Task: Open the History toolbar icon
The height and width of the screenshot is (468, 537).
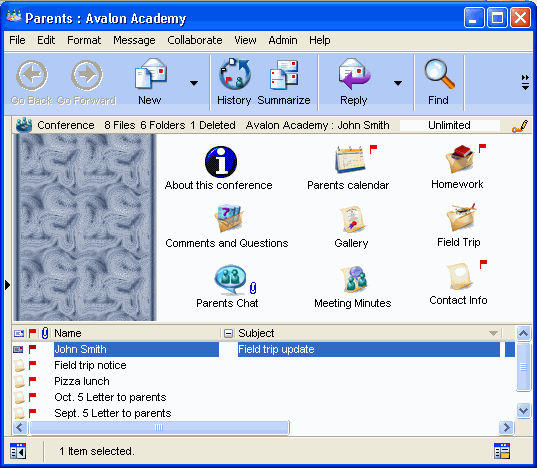Action: click(235, 74)
